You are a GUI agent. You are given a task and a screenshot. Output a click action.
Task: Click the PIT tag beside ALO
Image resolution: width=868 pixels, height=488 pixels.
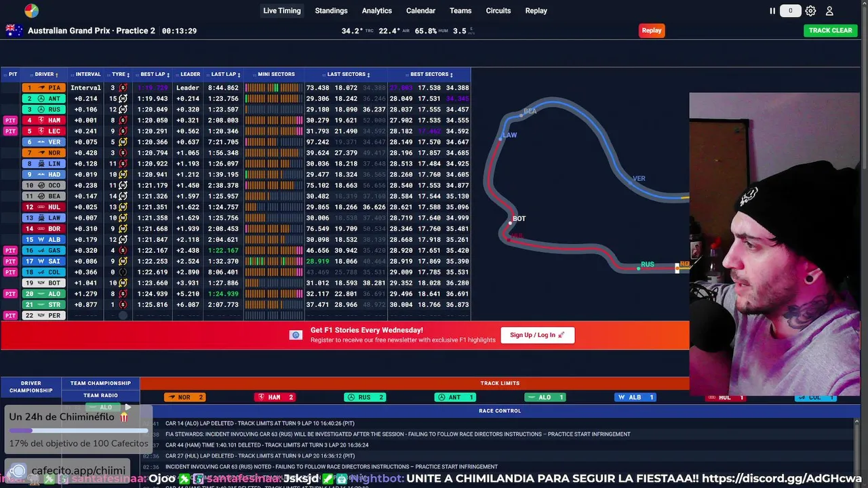[x=10, y=294]
